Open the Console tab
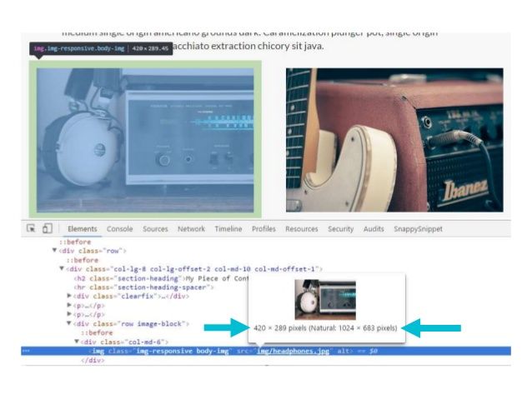Viewport: 532px width, 399px height. (x=119, y=229)
